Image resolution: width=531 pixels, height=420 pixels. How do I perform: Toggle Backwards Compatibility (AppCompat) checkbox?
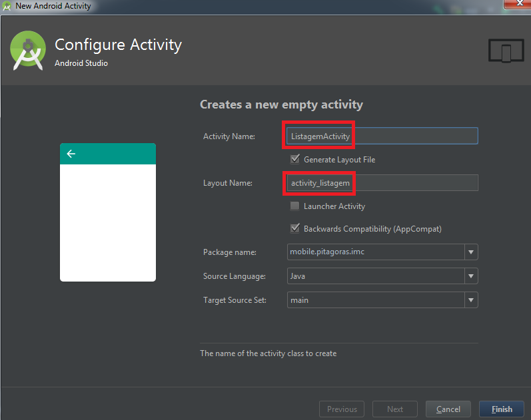coord(294,229)
